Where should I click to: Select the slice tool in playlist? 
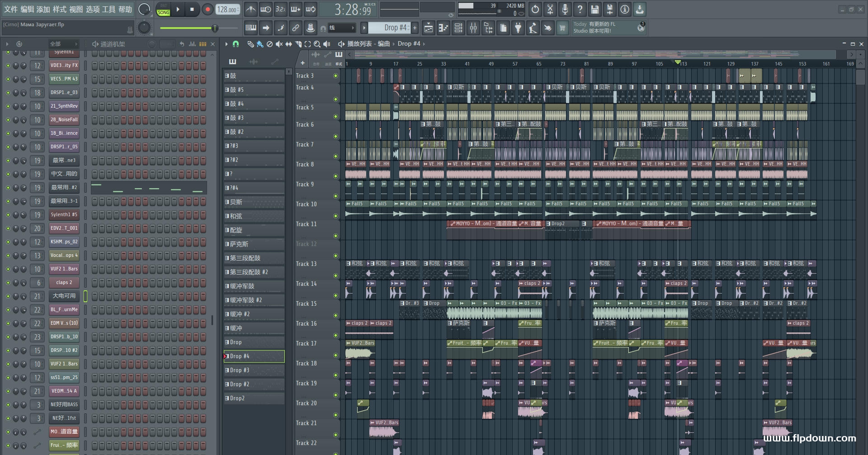[x=298, y=44]
